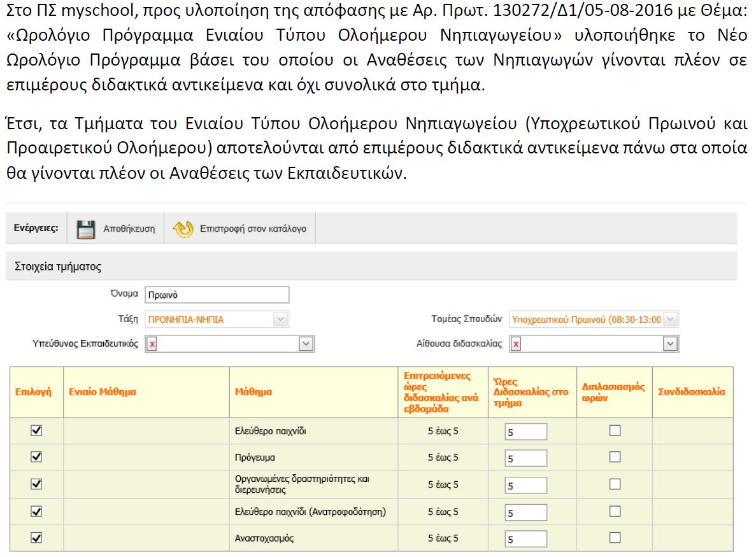Toggle selection checkbox for Αναστοχασμός row
The width and height of the screenshot is (756, 557).
[x=36, y=538]
